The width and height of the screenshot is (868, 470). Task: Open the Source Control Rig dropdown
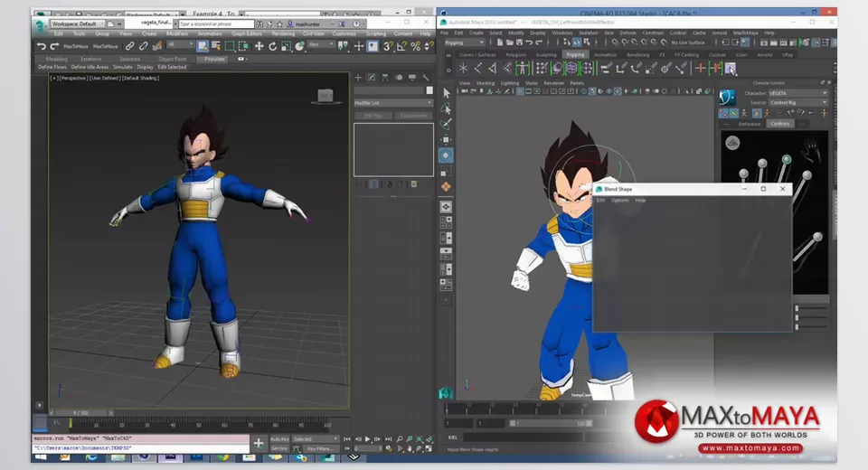click(797, 102)
